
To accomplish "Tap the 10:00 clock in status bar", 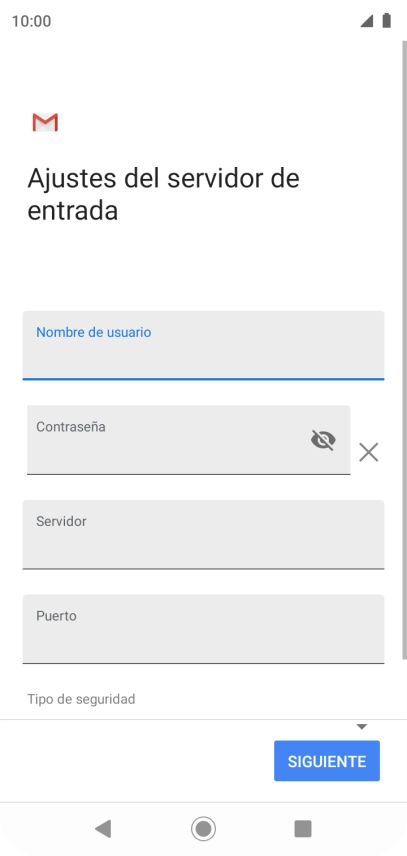I will [31, 21].
